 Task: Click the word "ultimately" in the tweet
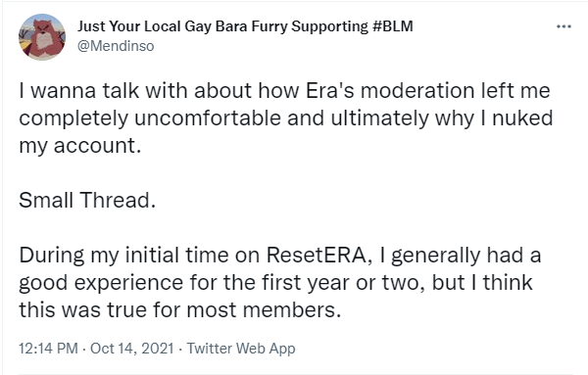pos(379,118)
